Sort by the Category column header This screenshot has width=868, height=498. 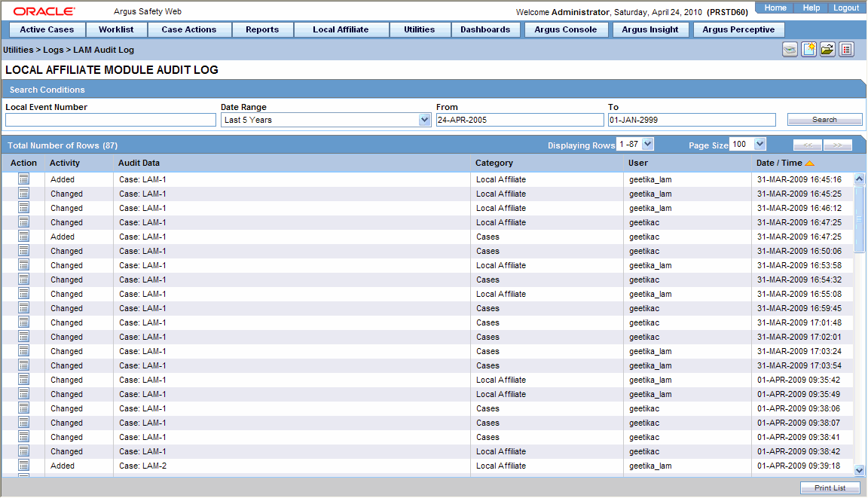494,163
